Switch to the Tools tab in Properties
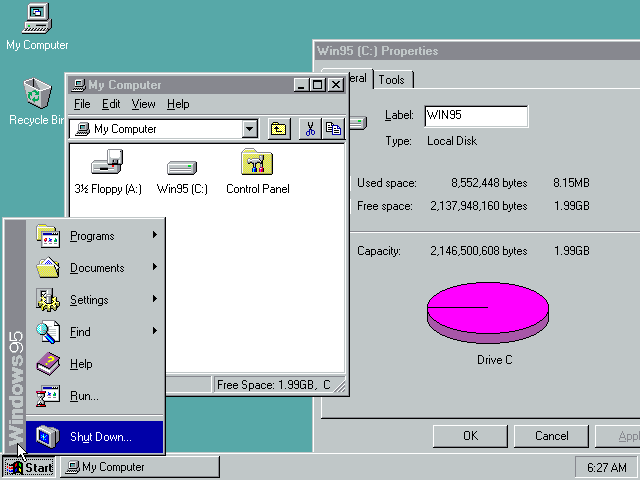This screenshot has width=640, height=480. point(393,80)
